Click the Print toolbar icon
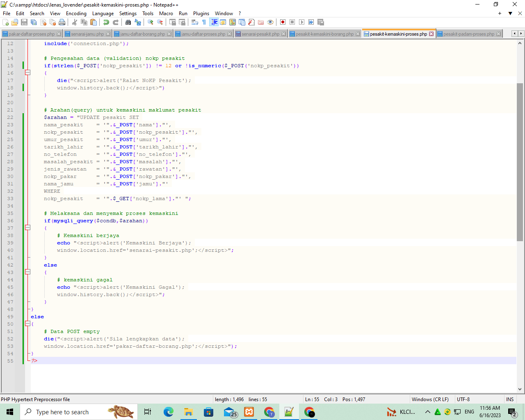 (x=62, y=22)
